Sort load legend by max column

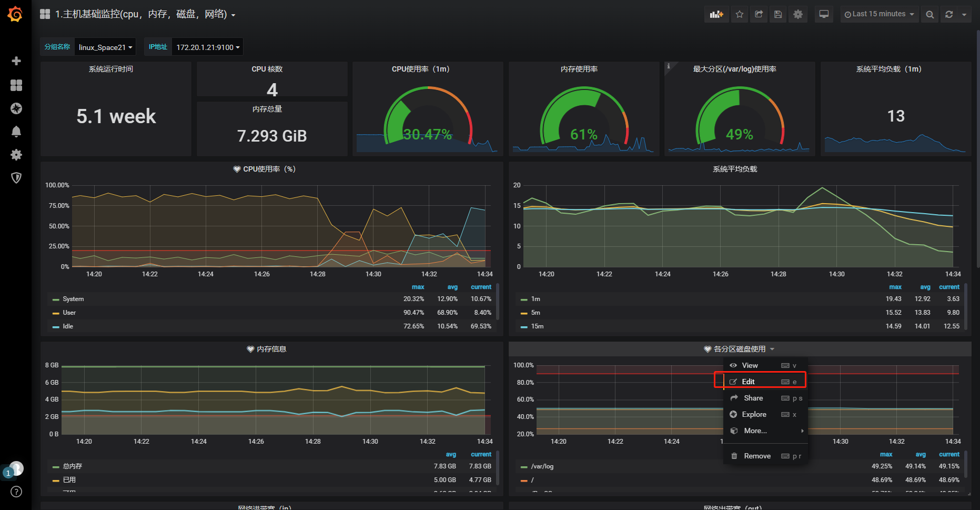pos(895,287)
